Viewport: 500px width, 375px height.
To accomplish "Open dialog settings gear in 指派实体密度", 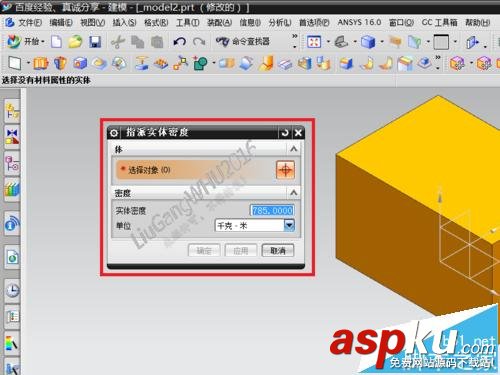I will point(114,133).
